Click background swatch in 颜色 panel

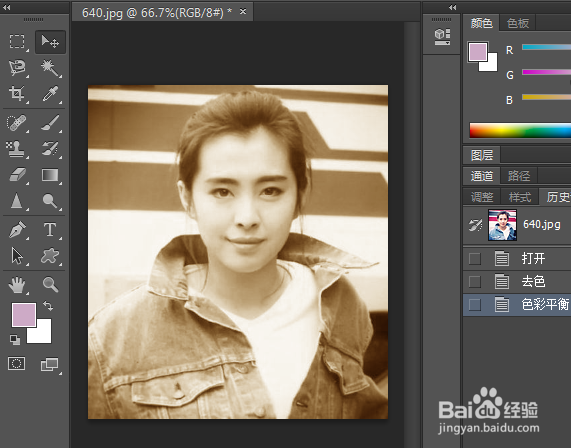[491, 65]
